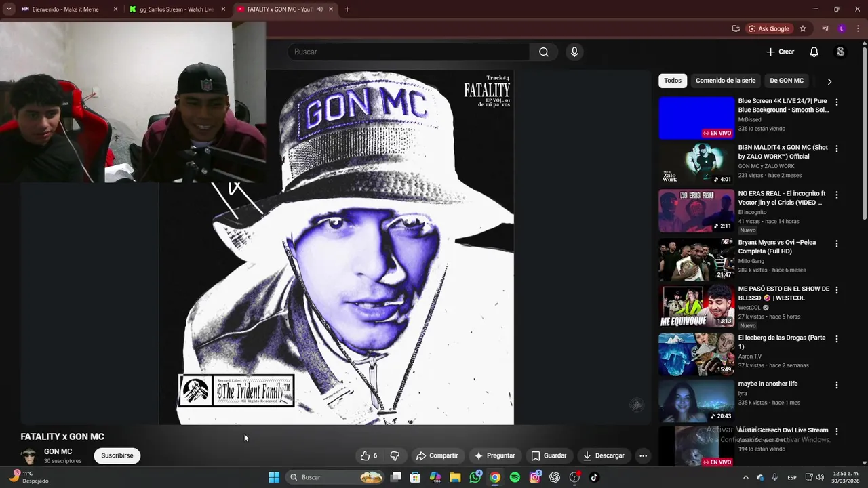Open El Iceberg de las Drogas thumbnail
The width and height of the screenshot is (868, 488).
pos(696,354)
